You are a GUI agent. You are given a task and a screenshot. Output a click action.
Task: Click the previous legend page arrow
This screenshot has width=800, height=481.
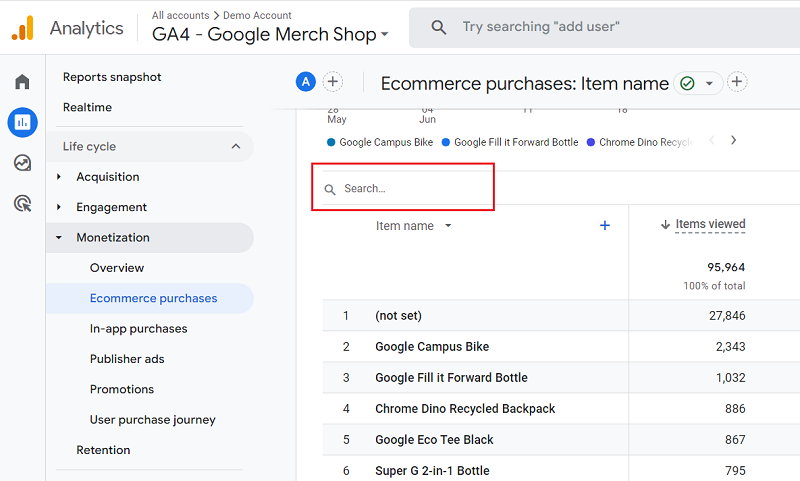(712, 140)
